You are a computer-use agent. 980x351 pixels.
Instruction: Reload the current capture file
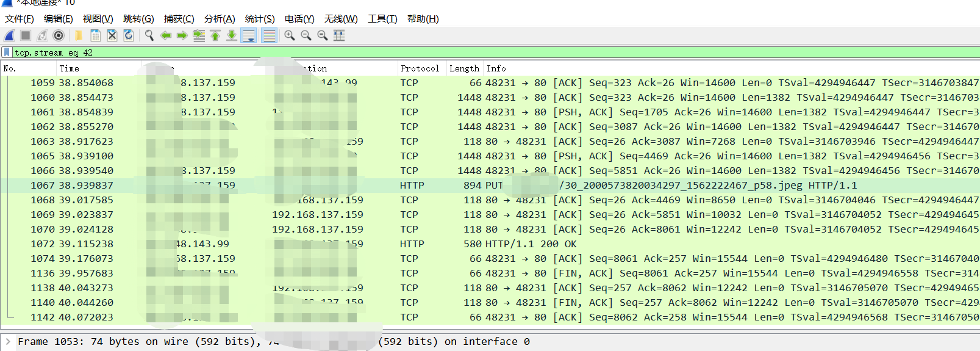129,35
